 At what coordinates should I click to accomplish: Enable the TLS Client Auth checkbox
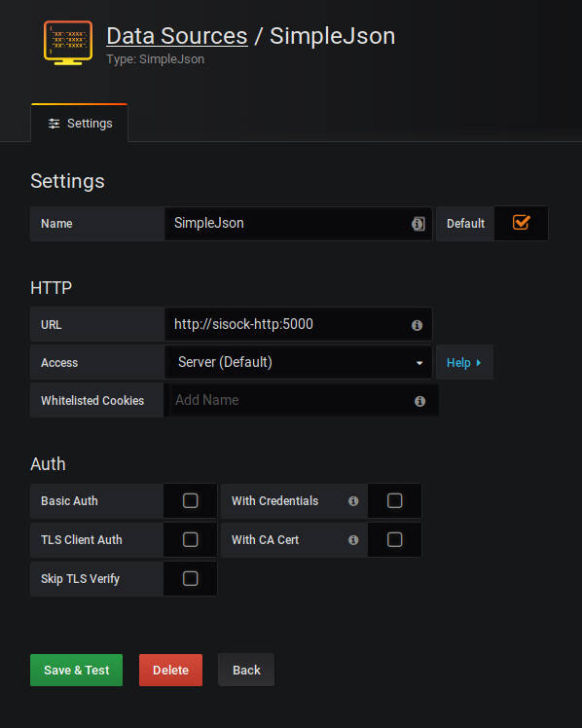tap(191, 539)
